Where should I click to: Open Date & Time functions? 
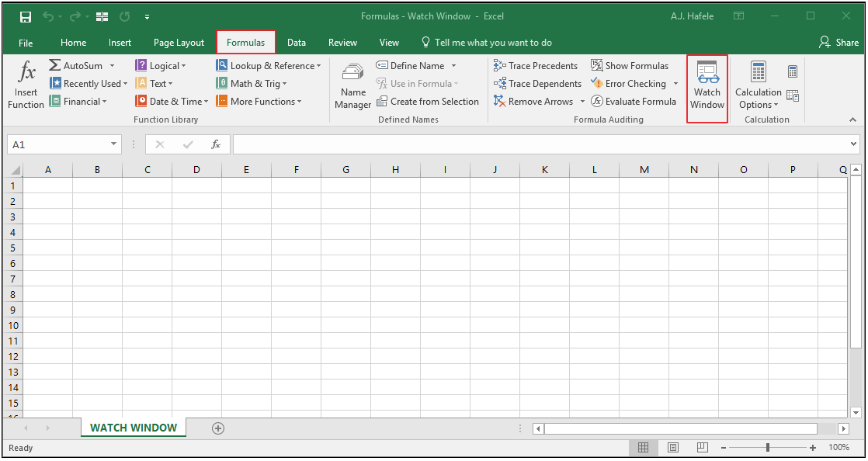point(172,101)
